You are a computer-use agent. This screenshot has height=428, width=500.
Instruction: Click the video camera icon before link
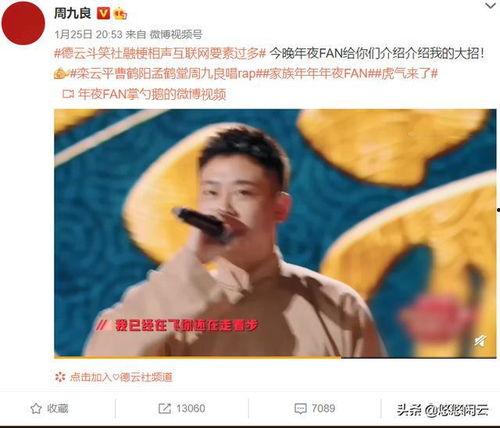pyautogui.click(x=68, y=94)
